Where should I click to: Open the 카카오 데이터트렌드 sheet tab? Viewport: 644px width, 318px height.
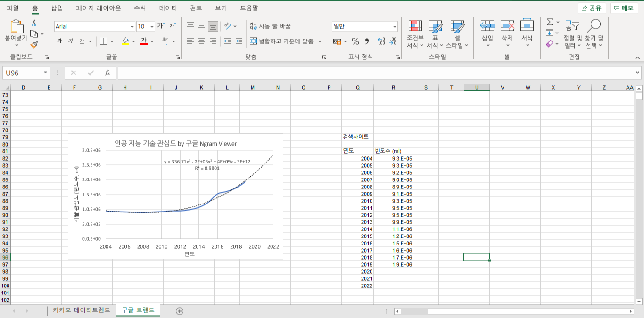click(82, 310)
